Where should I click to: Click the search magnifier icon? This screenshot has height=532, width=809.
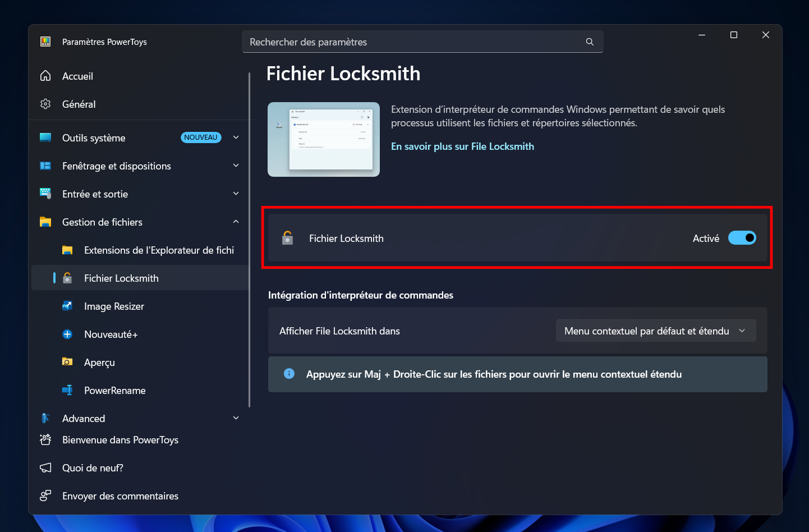tap(590, 42)
